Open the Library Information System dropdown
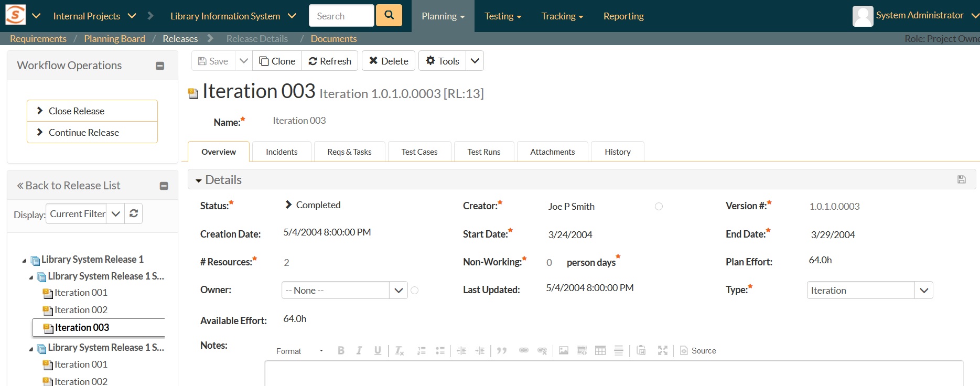 click(x=292, y=16)
